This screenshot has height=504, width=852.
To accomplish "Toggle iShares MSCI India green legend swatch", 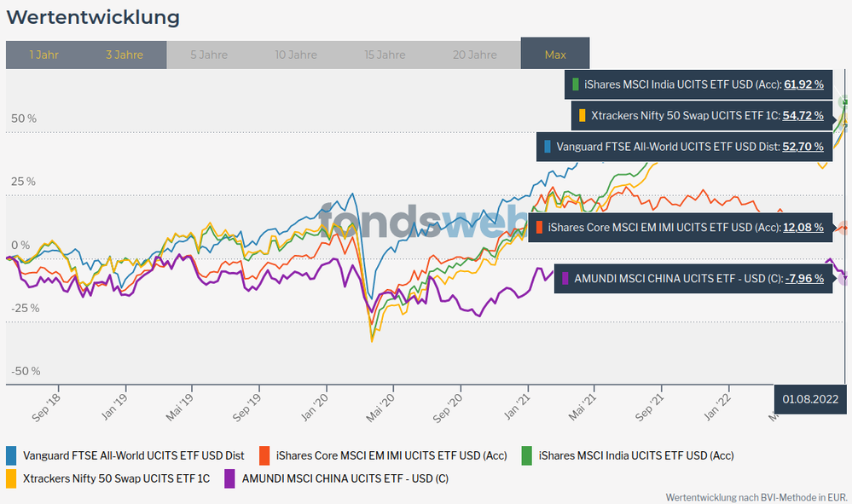I will [x=527, y=455].
